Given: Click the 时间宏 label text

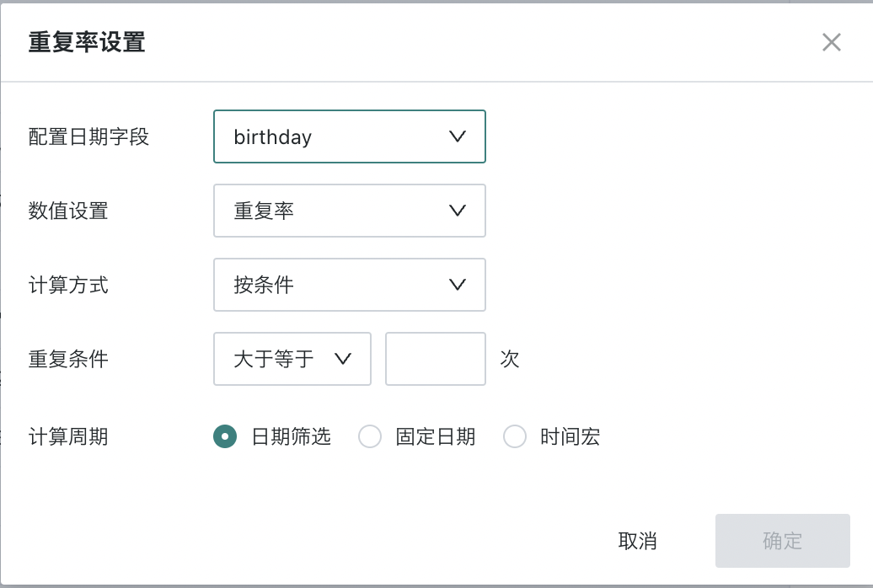Looking at the screenshot, I should tap(570, 436).
